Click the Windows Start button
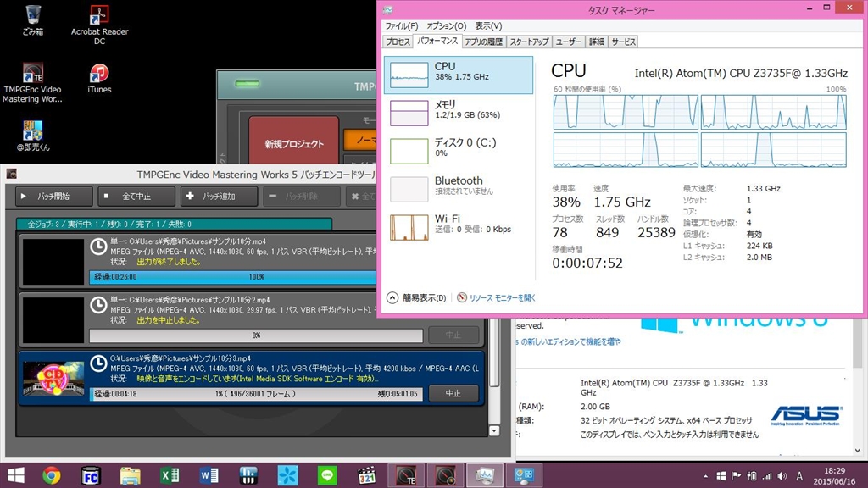This screenshot has width=868, height=488. [x=15, y=475]
